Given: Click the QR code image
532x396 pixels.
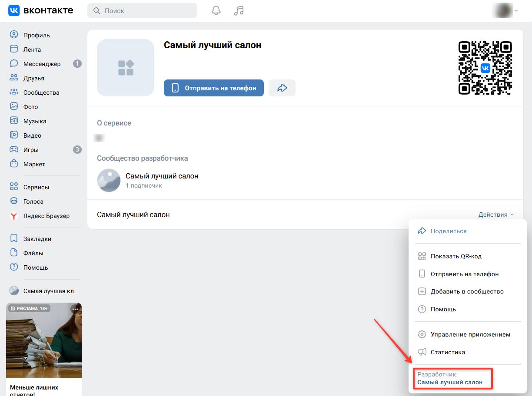Looking at the screenshot, I should [485, 68].
